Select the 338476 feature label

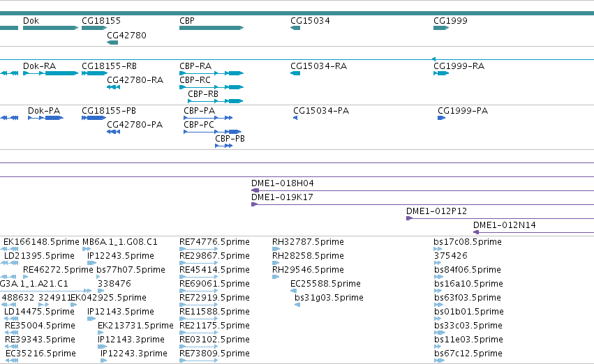114,284
